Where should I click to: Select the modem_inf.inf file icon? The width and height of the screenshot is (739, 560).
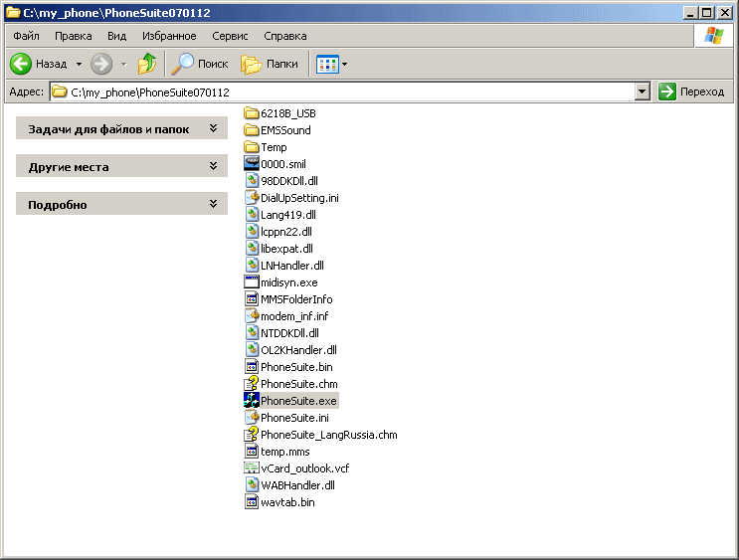252,316
